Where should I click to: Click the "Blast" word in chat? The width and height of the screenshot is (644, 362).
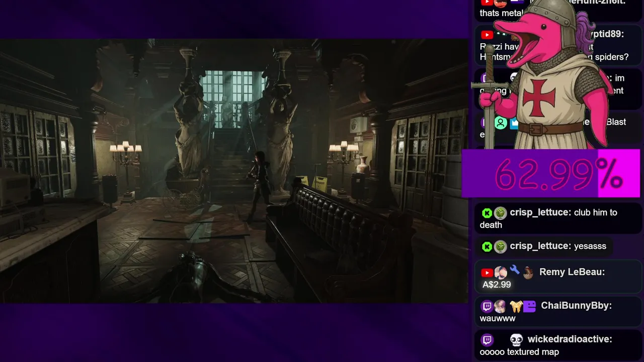616,122
